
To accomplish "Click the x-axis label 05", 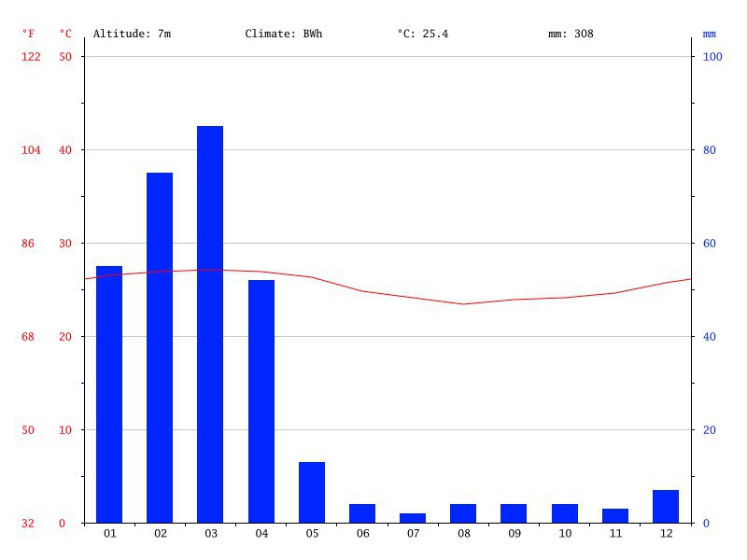I will (312, 534).
